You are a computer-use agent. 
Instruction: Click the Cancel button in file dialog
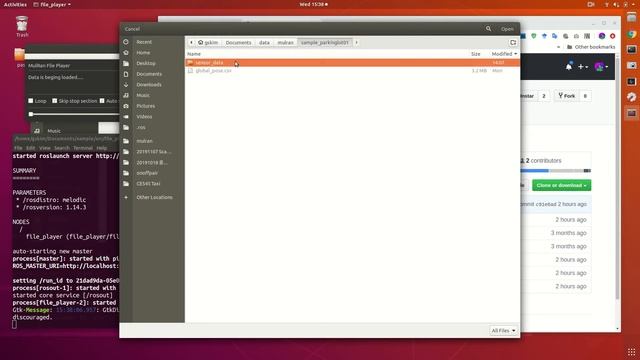tap(132, 29)
